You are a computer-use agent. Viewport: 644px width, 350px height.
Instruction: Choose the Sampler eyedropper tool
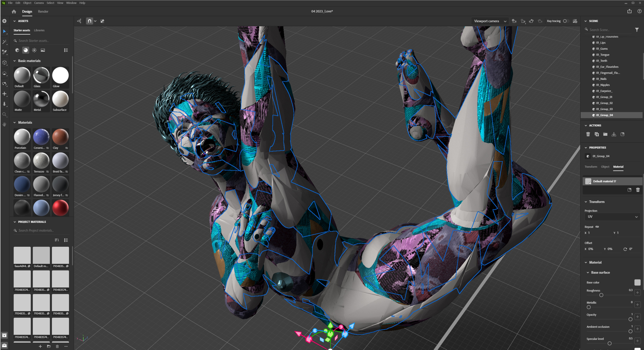tap(5, 52)
